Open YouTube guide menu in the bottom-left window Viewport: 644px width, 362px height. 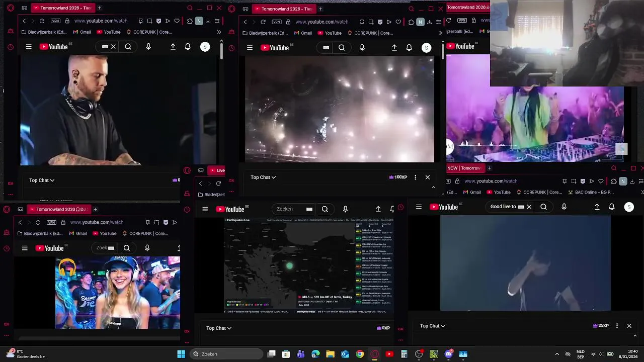25,248
